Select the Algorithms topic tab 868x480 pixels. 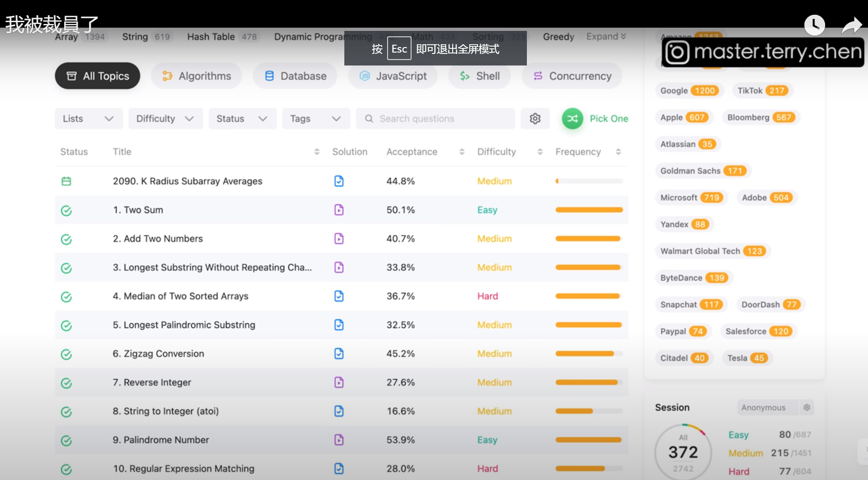point(197,76)
